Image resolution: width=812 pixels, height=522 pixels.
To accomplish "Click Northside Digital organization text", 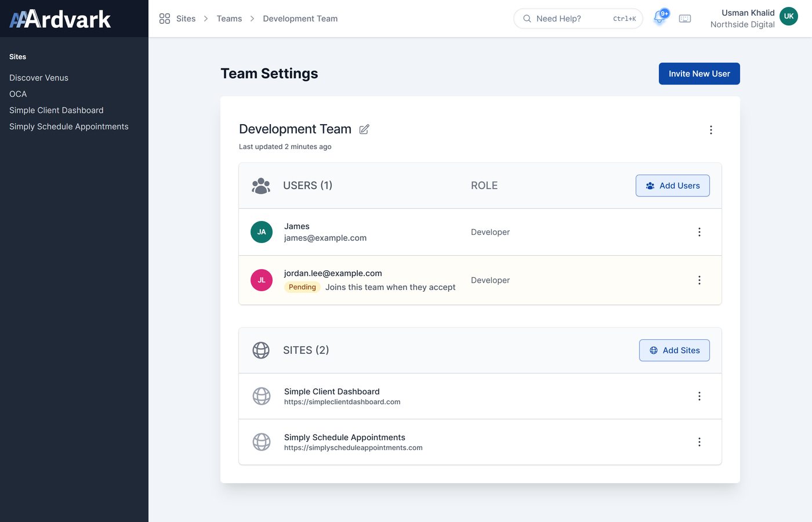I will coord(742,24).
